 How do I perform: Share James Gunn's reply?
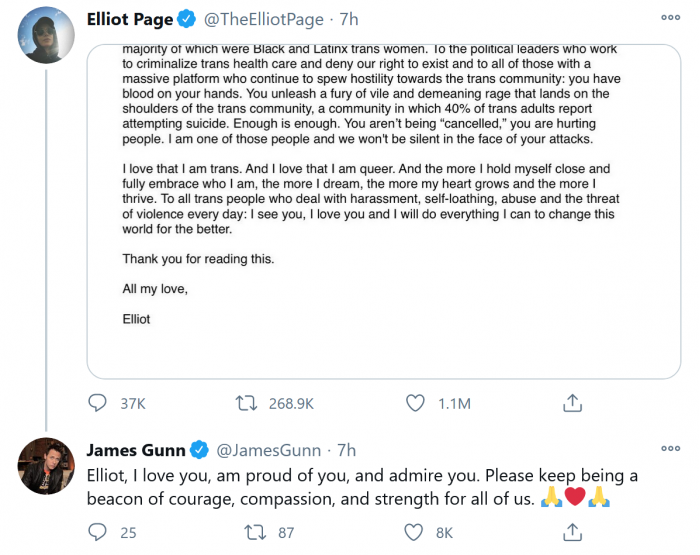[x=573, y=533]
